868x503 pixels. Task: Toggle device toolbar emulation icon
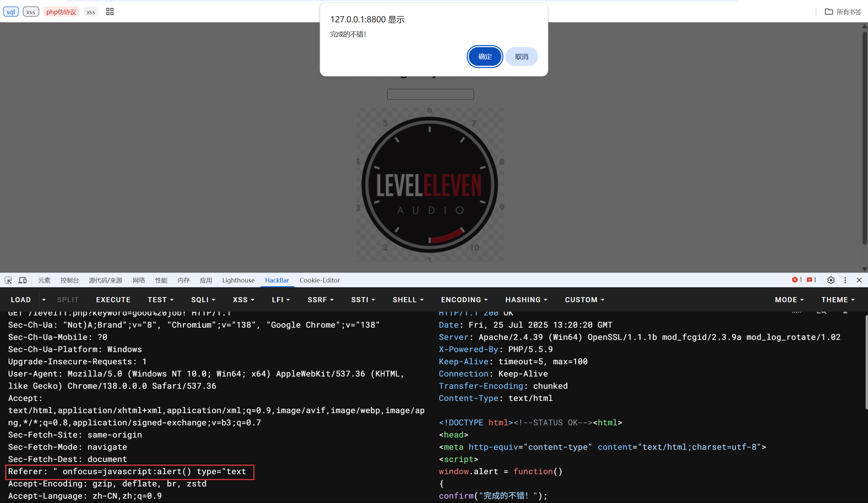pyautogui.click(x=23, y=280)
